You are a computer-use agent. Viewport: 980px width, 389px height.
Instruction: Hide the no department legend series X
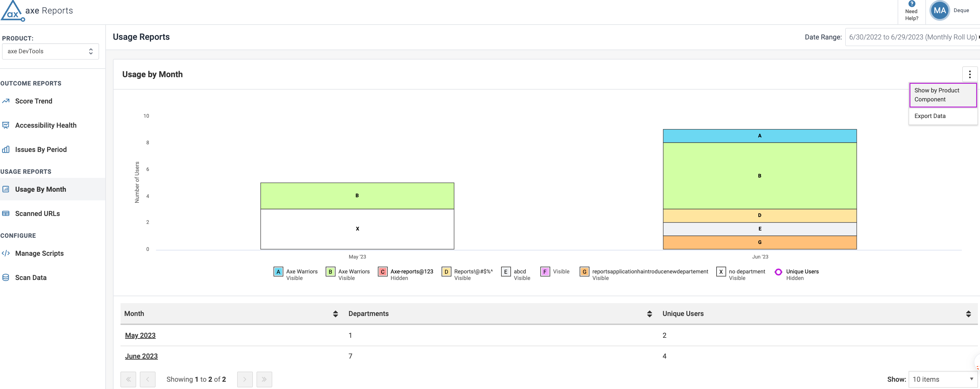(x=721, y=272)
